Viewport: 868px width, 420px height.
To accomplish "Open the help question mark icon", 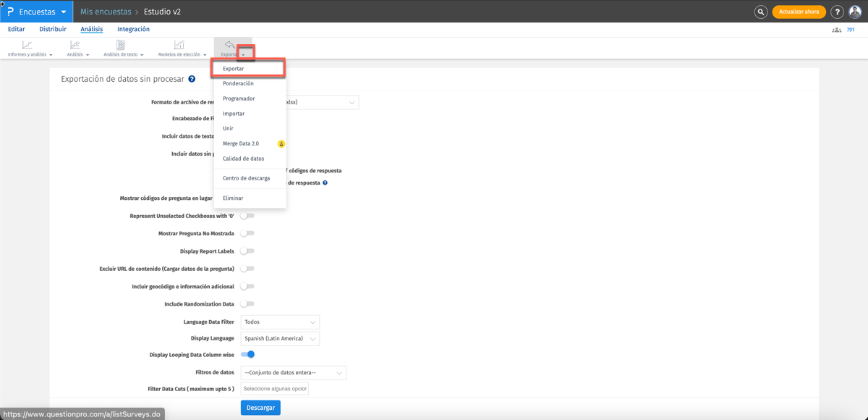I will coord(837,12).
